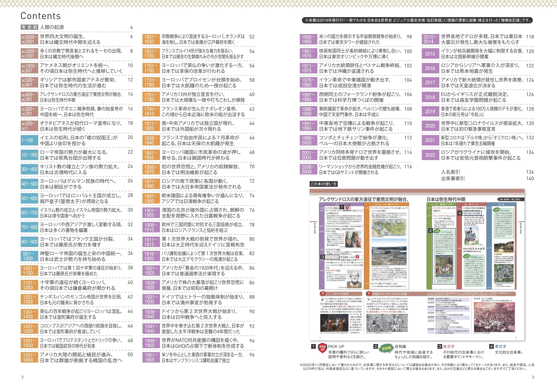Click the purple 1901~1905 year box

pyautogui.click(x=151, y=213)
